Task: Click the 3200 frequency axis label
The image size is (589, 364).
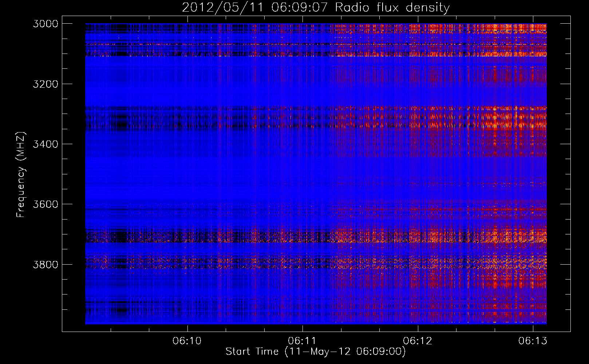Action: [x=46, y=84]
